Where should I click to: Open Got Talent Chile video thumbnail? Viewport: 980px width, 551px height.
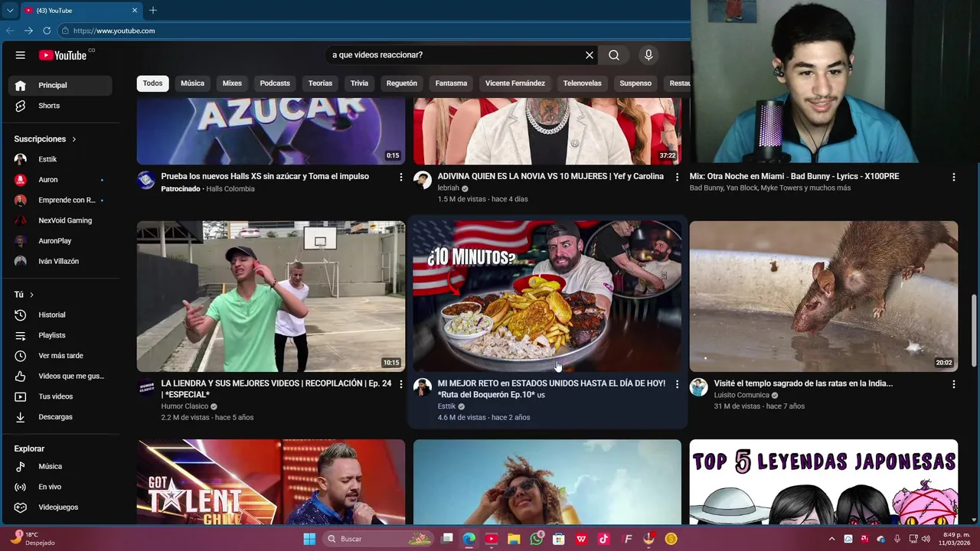pos(271,482)
